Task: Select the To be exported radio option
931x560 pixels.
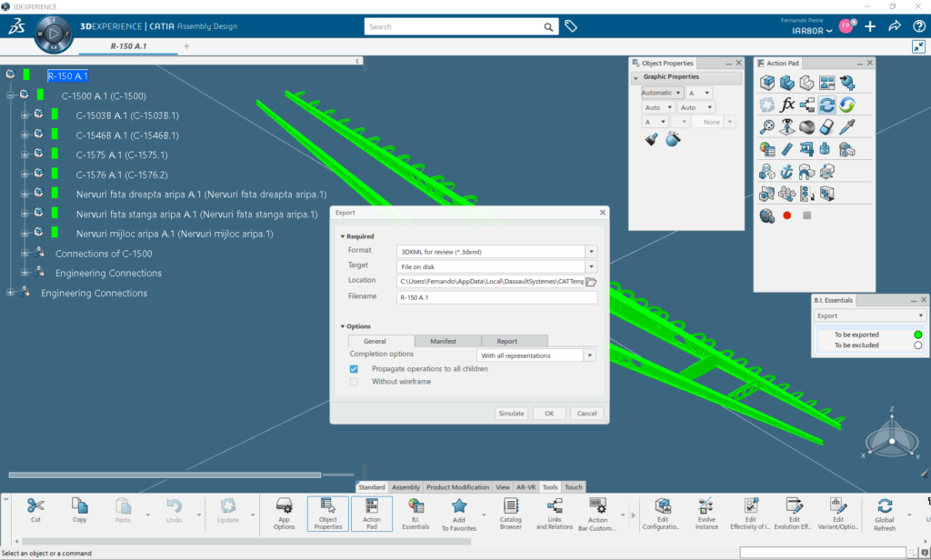Action: [x=918, y=335]
